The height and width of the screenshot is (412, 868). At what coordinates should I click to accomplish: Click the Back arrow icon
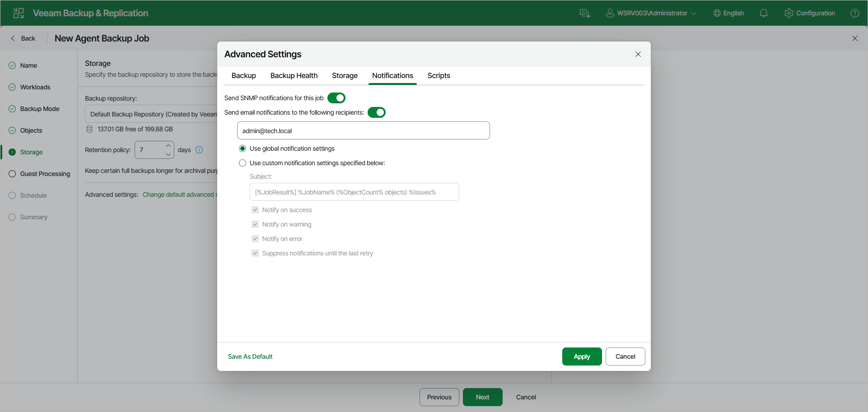coord(13,38)
